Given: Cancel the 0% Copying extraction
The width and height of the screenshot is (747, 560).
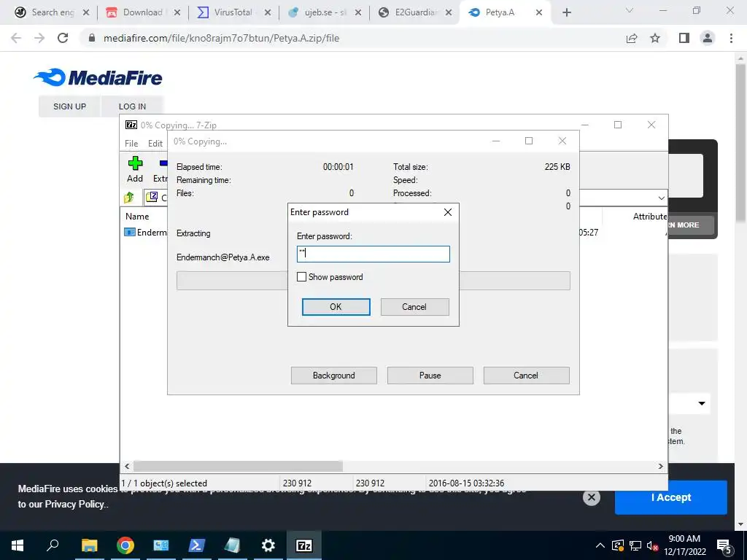Looking at the screenshot, I should (526, 376).
